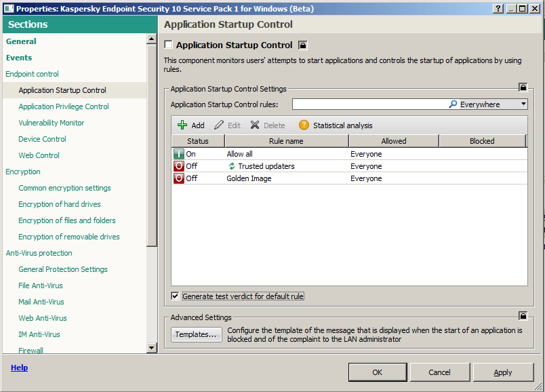545x392 pixels.
Task: Click the sections list scrollbar thumb
Action: [x=152, y=145]
